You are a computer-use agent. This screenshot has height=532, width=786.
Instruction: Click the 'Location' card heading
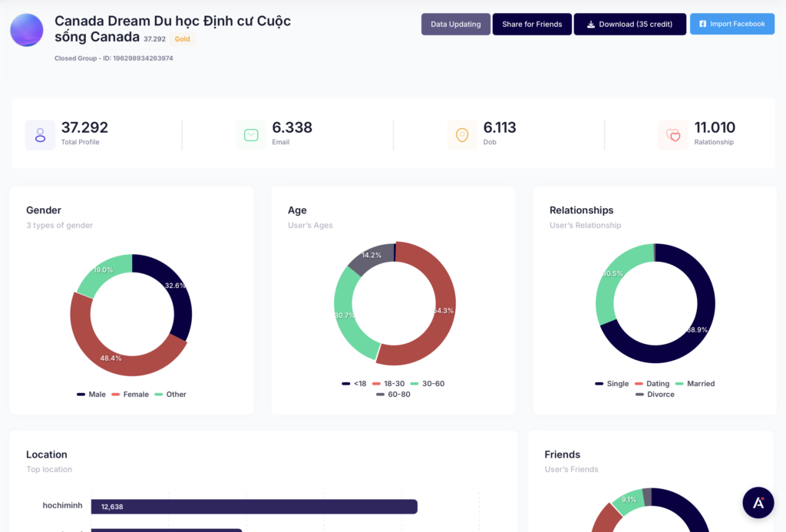pos(47,454)
